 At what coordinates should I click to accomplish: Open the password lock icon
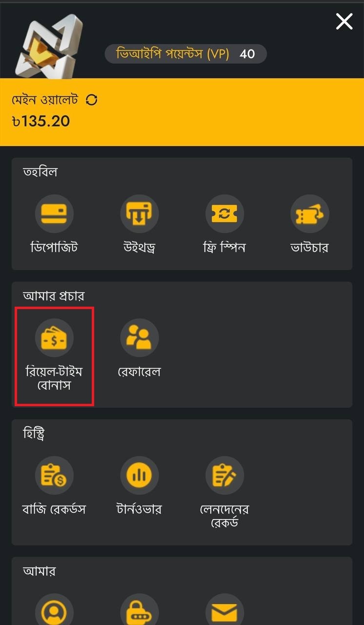[139, 609]
